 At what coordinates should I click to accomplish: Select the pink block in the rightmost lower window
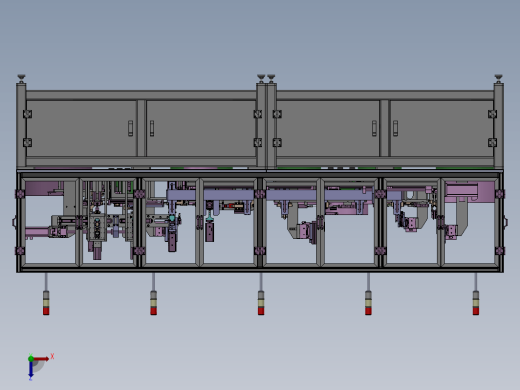tap(469, 192)
